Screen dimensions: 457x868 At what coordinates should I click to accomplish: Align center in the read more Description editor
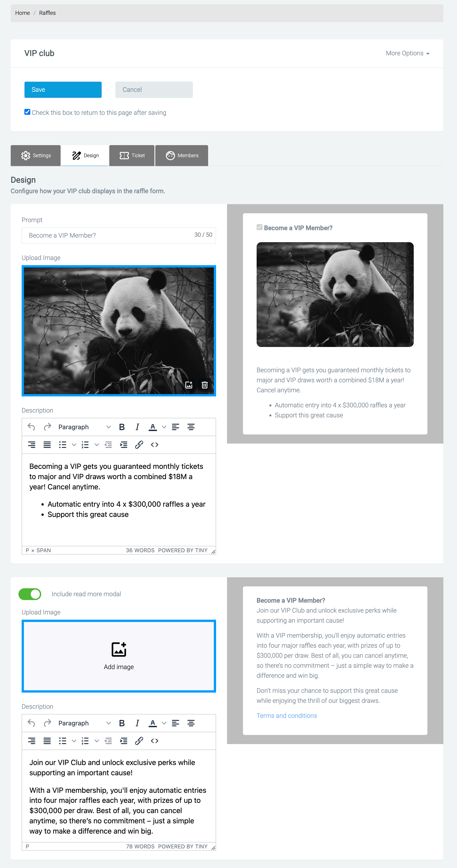(191, 723)
